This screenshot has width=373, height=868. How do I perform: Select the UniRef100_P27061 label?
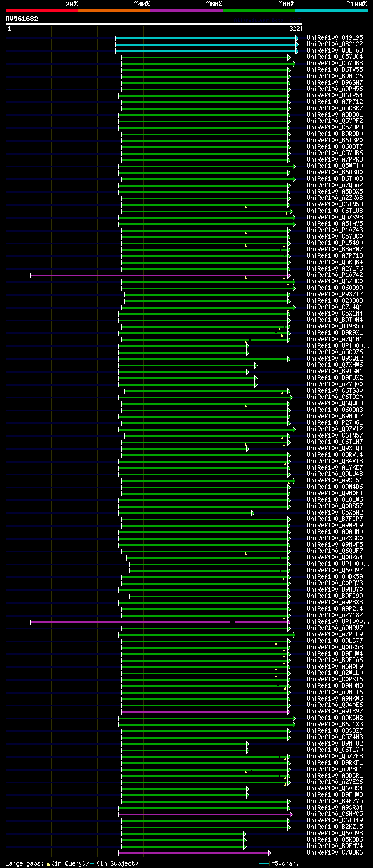335,422
